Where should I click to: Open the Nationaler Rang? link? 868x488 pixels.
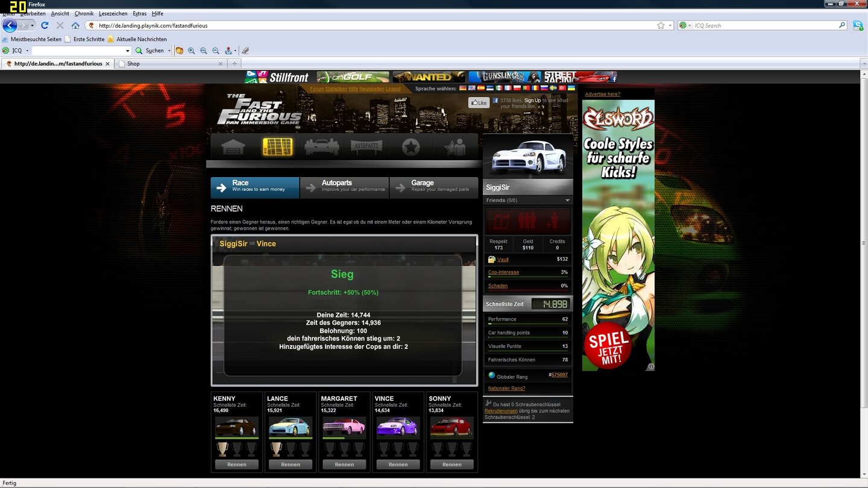pos(506,388)
